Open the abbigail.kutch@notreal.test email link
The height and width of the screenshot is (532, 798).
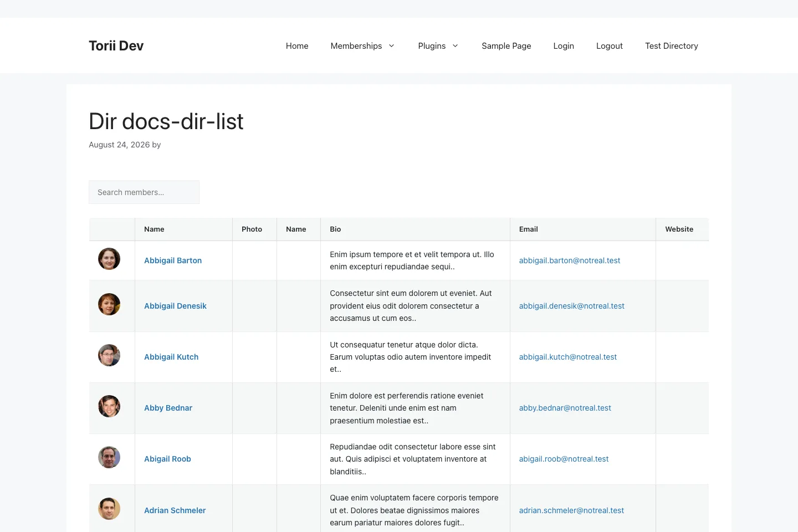(x=568, y=357)
